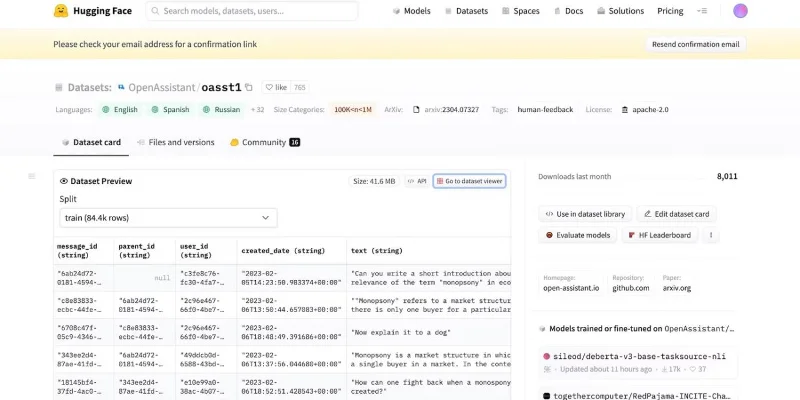Image resolution: width=800 pixels, height=400 pixels.
Task: Click the 100K<n<1M size category tag
Action: click(353, 110)
